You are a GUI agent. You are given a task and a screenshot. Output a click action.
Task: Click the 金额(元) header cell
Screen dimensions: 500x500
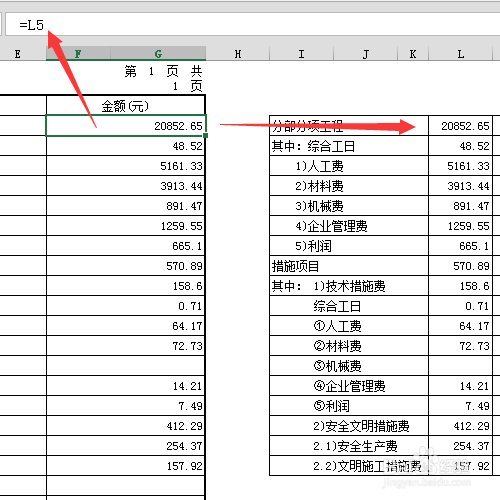[125, 106]
